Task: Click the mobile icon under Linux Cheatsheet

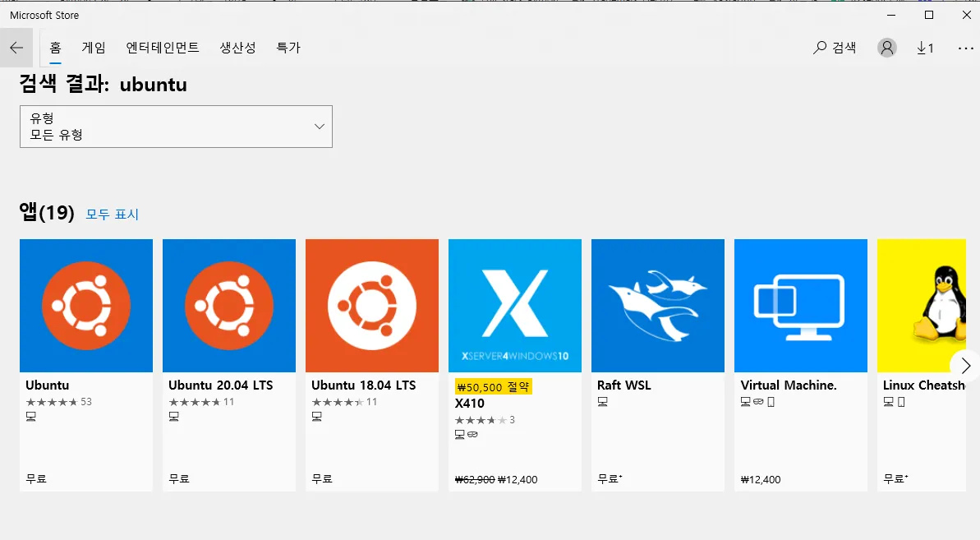Action: tap(901, 402)
